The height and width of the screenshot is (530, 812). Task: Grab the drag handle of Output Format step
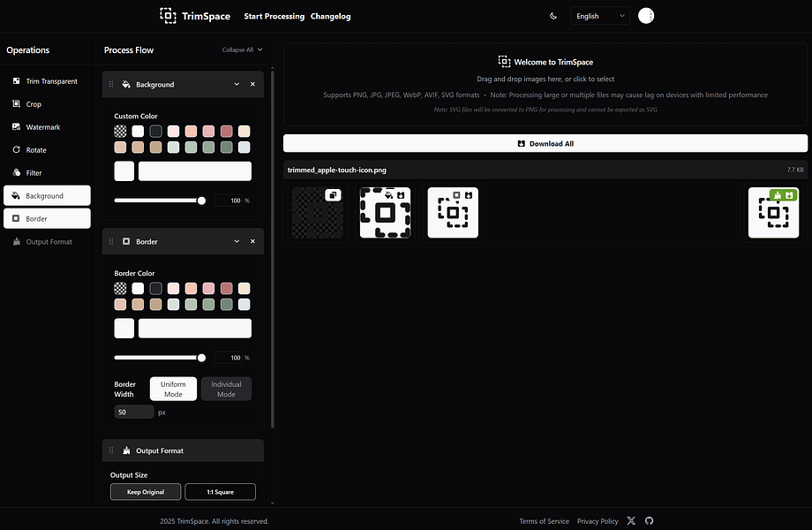(111, 450)
